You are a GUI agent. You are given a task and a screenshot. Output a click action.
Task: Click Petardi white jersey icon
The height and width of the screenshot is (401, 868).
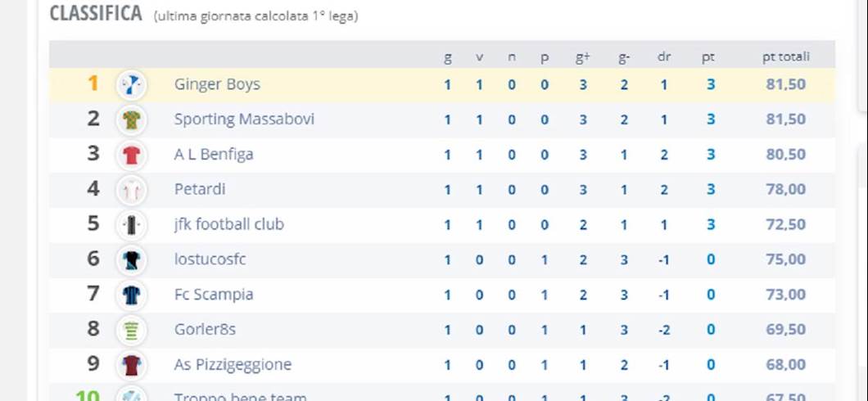point(131,190)
